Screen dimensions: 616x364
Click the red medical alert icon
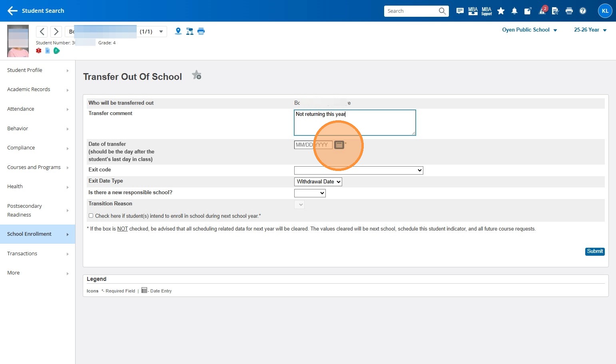[39, 51]
